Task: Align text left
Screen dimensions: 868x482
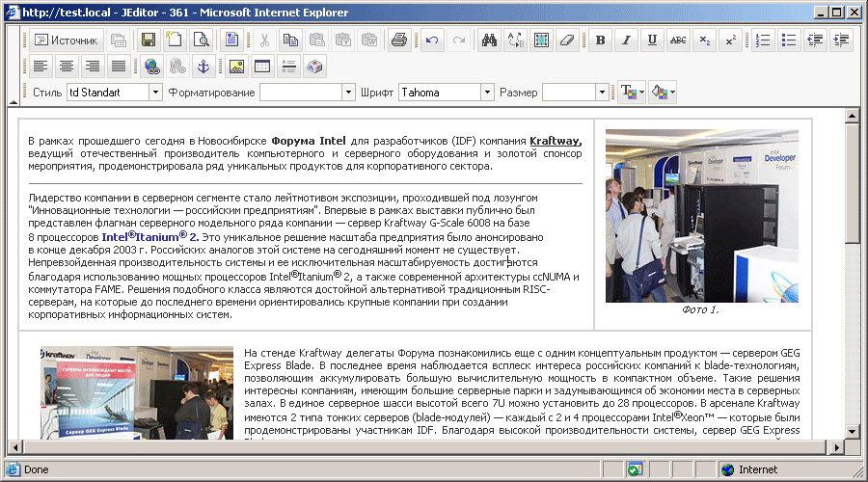Action: coord(41,67)
